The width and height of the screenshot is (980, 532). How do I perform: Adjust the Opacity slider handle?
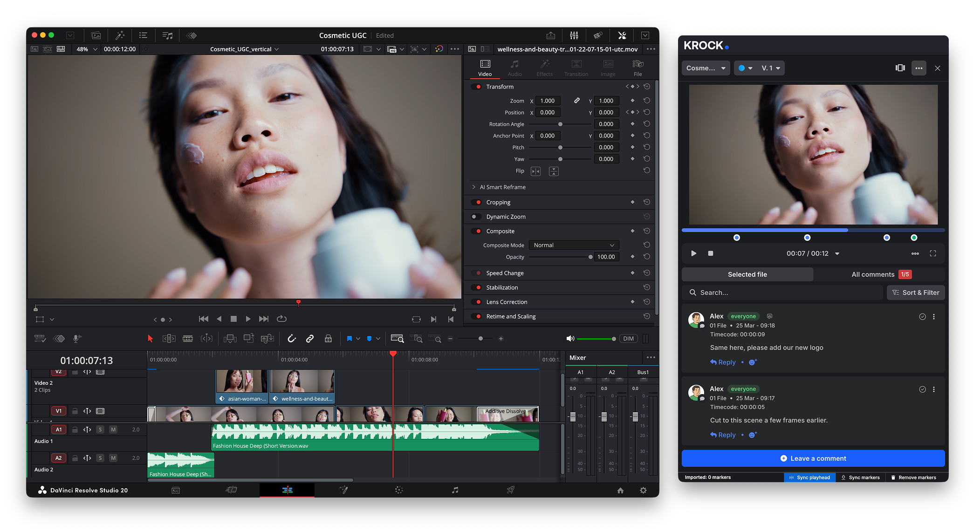(x=590, y=257)
